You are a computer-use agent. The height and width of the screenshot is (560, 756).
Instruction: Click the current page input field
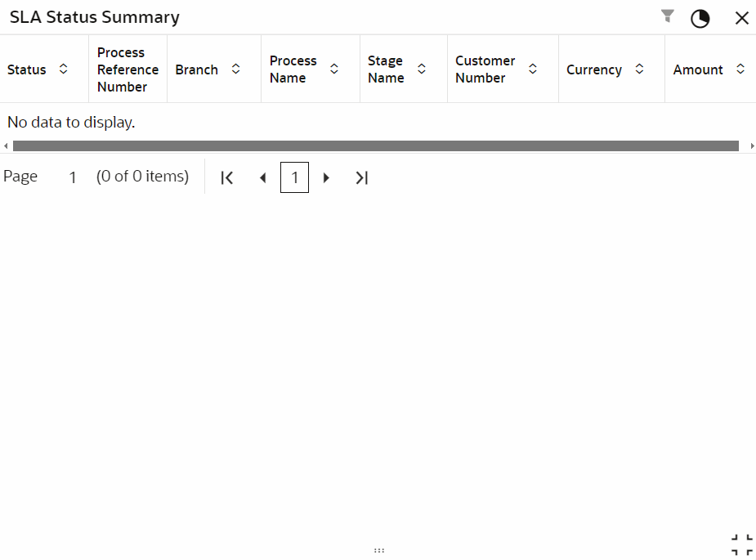[72, 177]
